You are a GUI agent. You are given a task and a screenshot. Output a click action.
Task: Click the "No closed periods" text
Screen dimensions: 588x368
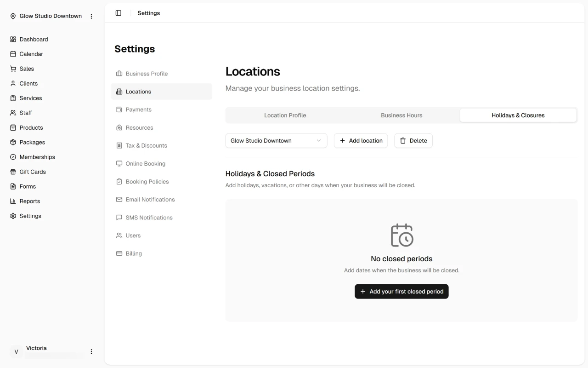401,259
